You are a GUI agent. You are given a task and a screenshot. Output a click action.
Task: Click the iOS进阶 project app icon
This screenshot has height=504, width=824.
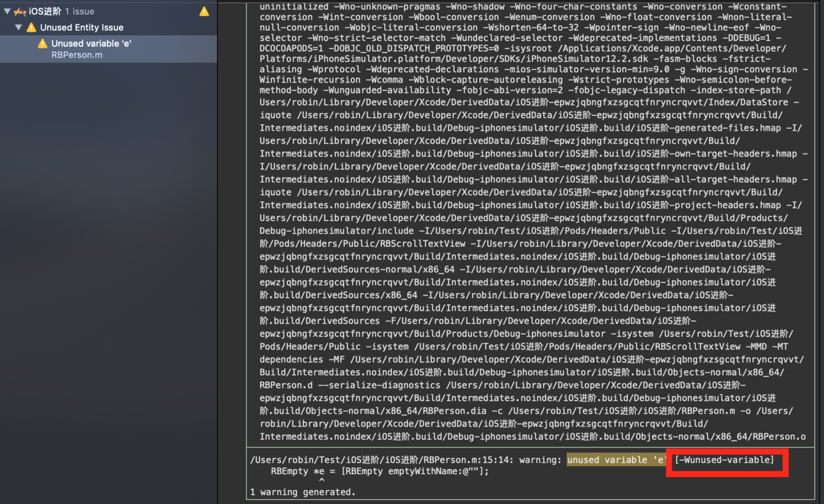(x=20, y=11)
